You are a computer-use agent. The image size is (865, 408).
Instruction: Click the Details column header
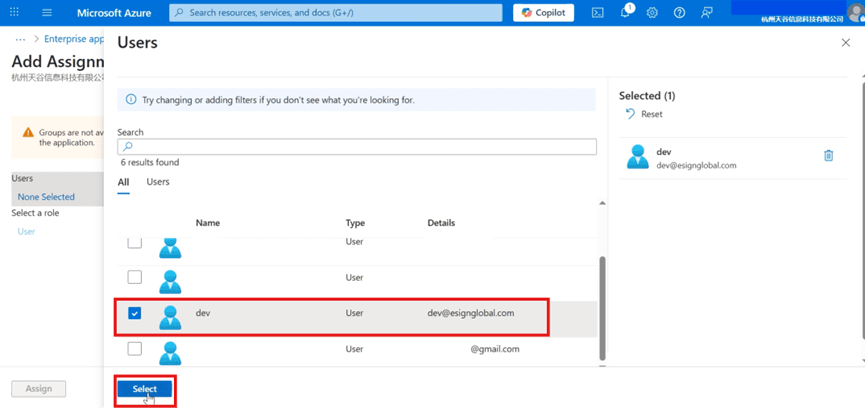click(441, 223)
